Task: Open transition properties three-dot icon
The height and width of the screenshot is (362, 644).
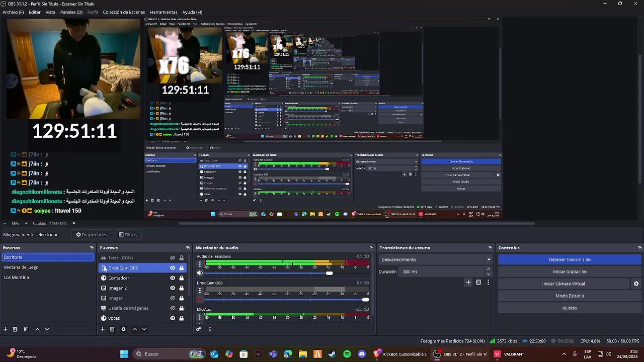Action: 488,283
